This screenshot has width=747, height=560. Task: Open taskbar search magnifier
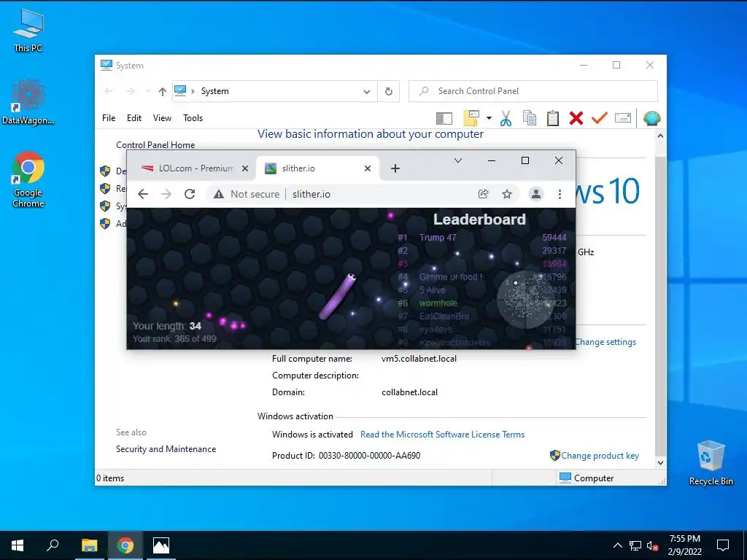pos(53,545)
